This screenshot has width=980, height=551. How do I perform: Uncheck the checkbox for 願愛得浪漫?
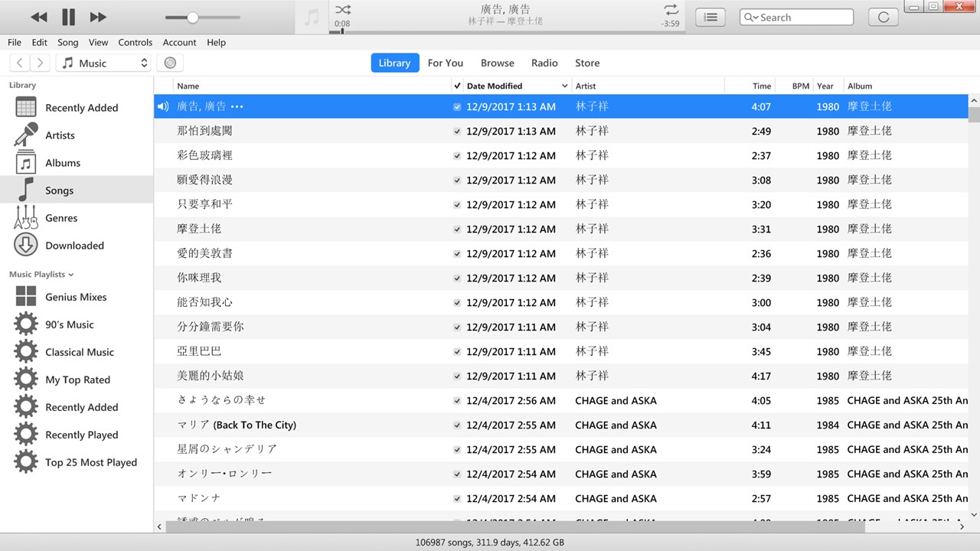pos(457,180)
